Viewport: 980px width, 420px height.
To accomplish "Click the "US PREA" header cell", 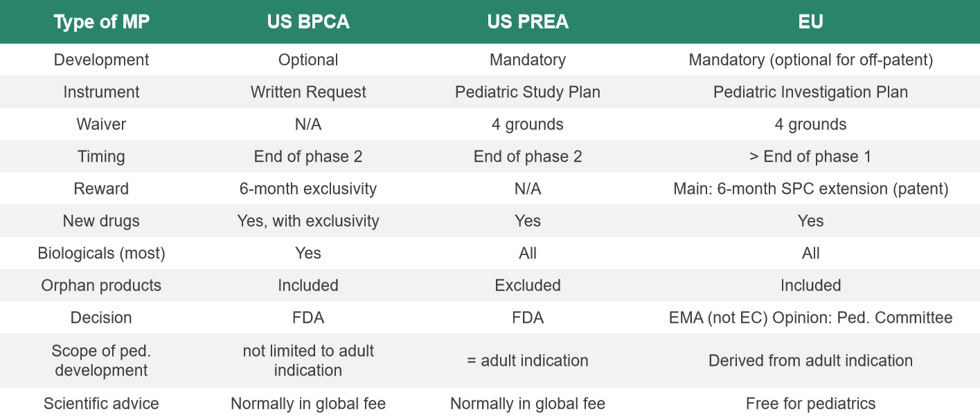I will coord(528,22).
